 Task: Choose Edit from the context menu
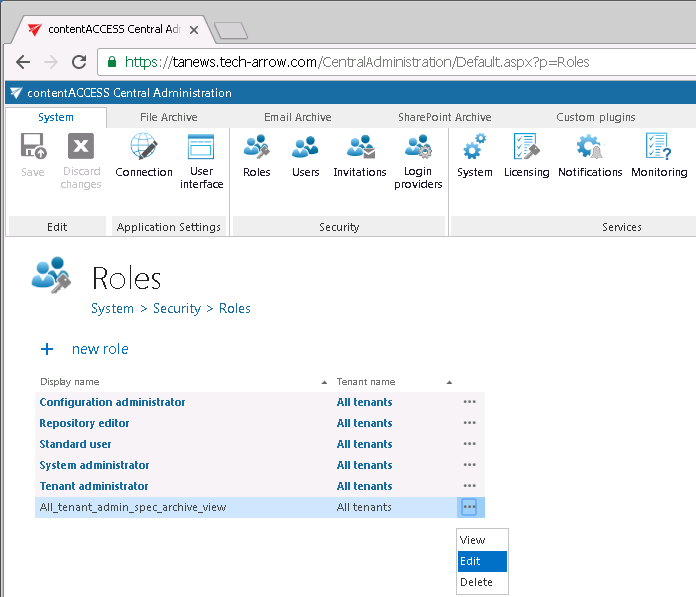pyautogui.click(x=482, y=561)
